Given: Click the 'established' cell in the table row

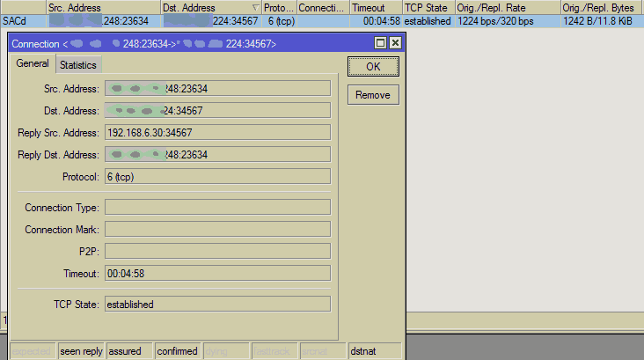Looking at the screenshot, I should [428, 21].
